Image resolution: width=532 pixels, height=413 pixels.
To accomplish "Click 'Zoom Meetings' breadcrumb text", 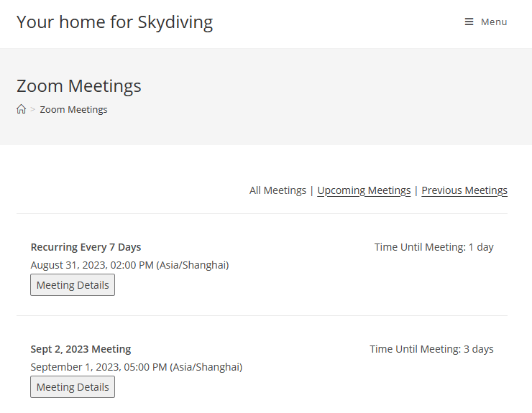I will pyautogui.click(x=73, y=109).
